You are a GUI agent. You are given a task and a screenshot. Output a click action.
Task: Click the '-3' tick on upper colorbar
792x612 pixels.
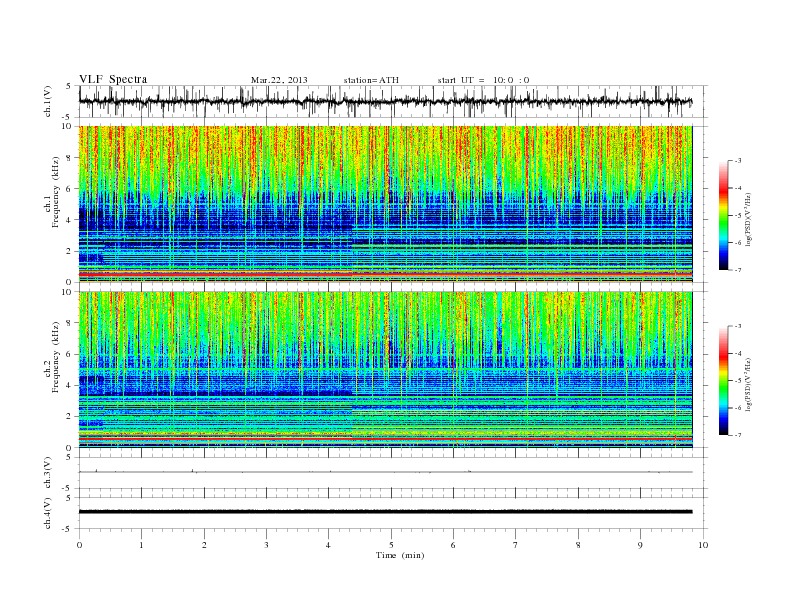738,161
